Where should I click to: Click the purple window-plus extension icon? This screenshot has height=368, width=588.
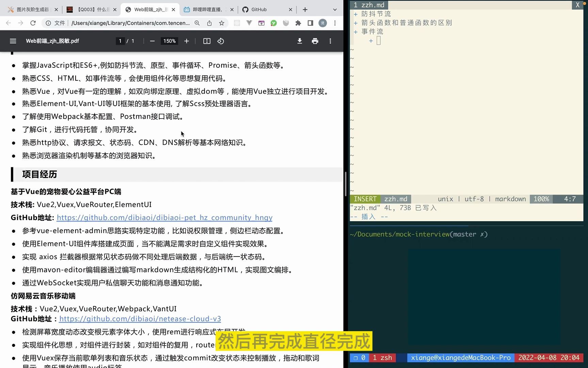click(x=261, y=23)
